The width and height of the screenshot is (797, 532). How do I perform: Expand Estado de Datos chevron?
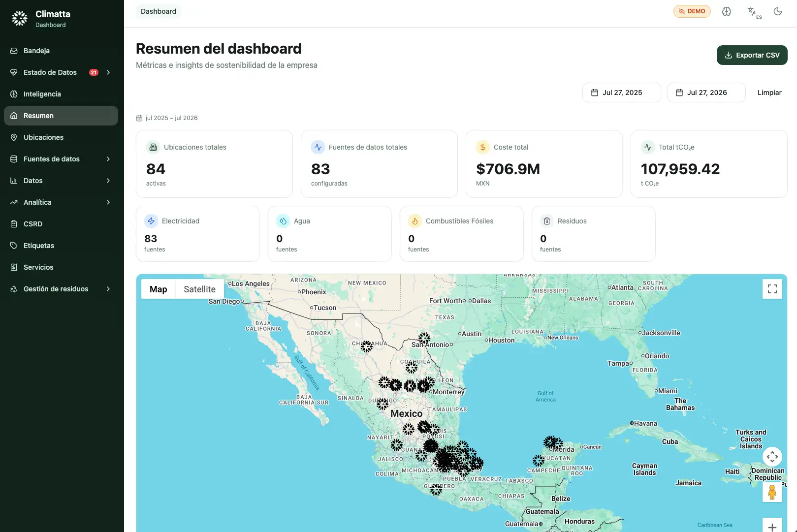108,72
